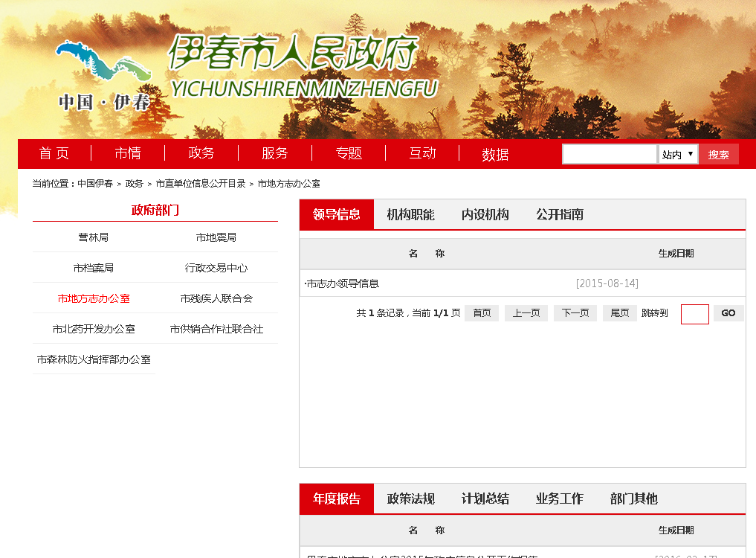Focus the 跳转到 page number box
The height and width of the screenshot is (558, 756).
(695, 314)
